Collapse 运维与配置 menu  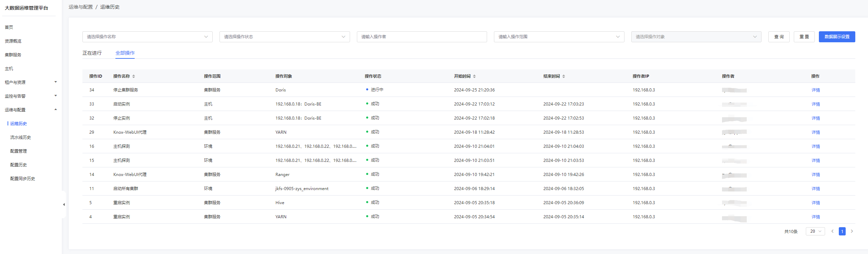coord(30,110)
